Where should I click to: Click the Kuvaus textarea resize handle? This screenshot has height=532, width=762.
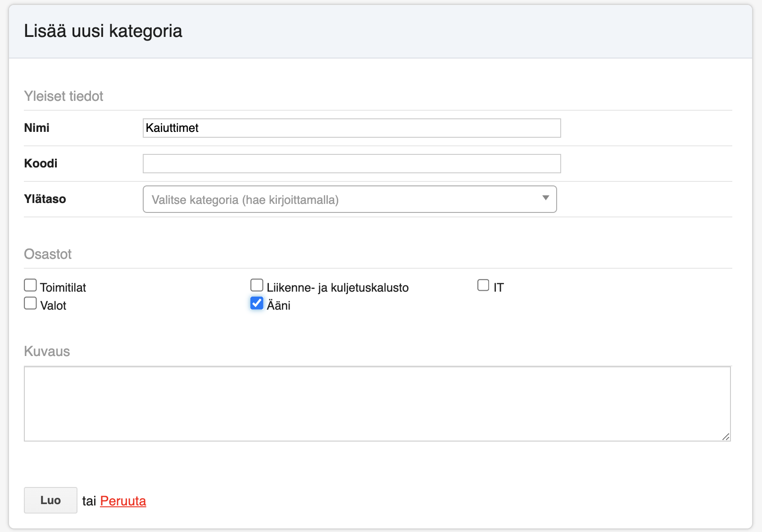click(x=726, y=437)
